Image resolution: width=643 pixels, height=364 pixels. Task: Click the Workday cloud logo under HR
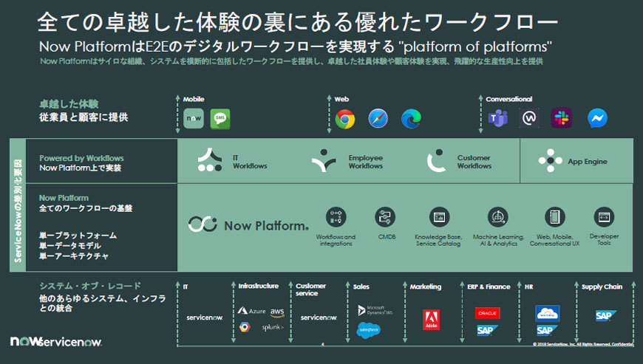point(548,314)
